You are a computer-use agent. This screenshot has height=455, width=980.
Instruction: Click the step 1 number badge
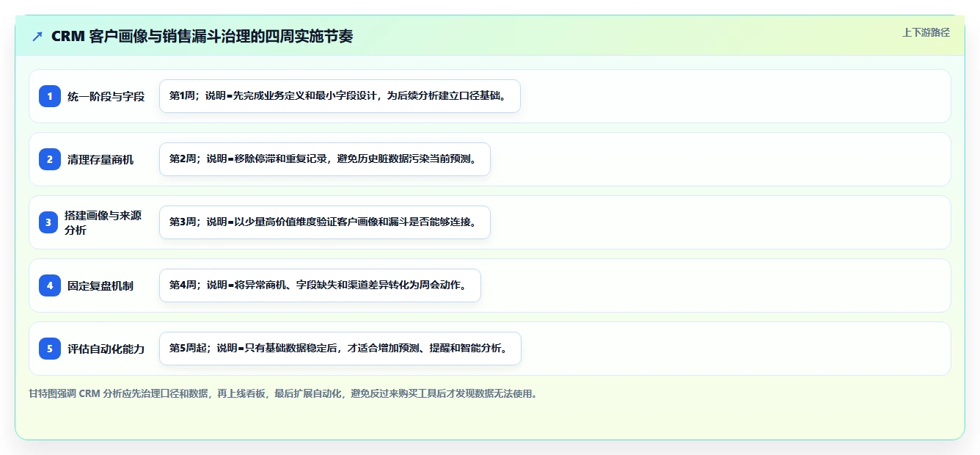[x=50, y=96]
